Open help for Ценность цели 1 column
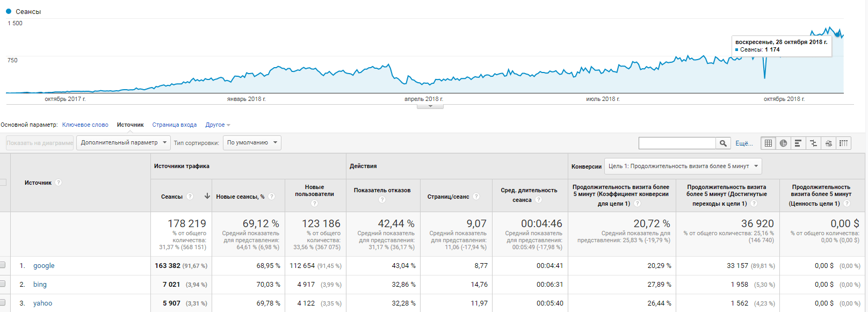The width and height of the screenshot is (868, 312). click(x=847, y=204)
